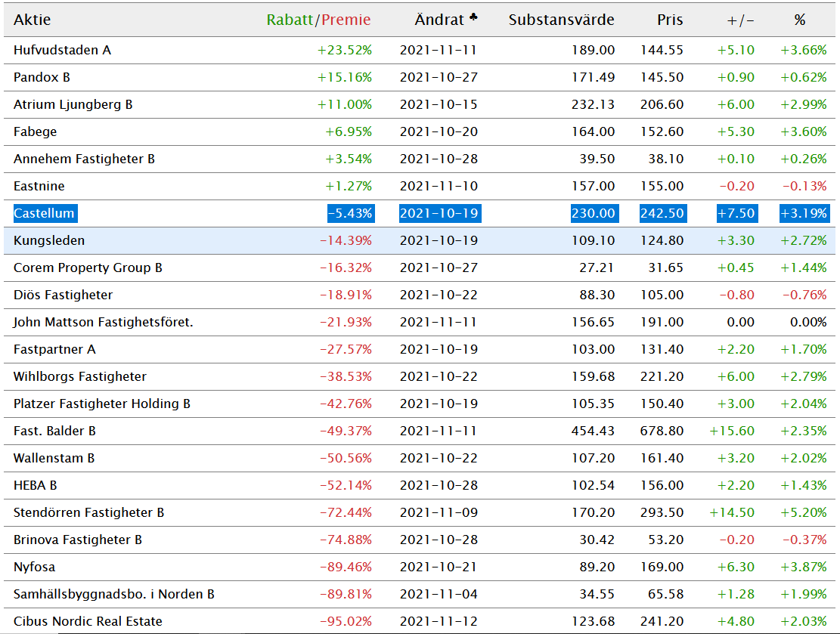Screen dimensions: 840x634
Task: Click date 2021-11-09 for Stendörren
Action: [439, 512]
